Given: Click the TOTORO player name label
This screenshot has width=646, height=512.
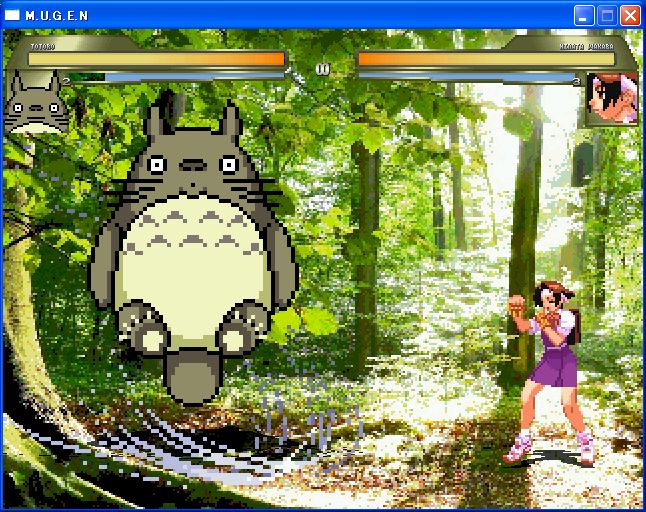Looking at the screenshot, I should 43,47.
